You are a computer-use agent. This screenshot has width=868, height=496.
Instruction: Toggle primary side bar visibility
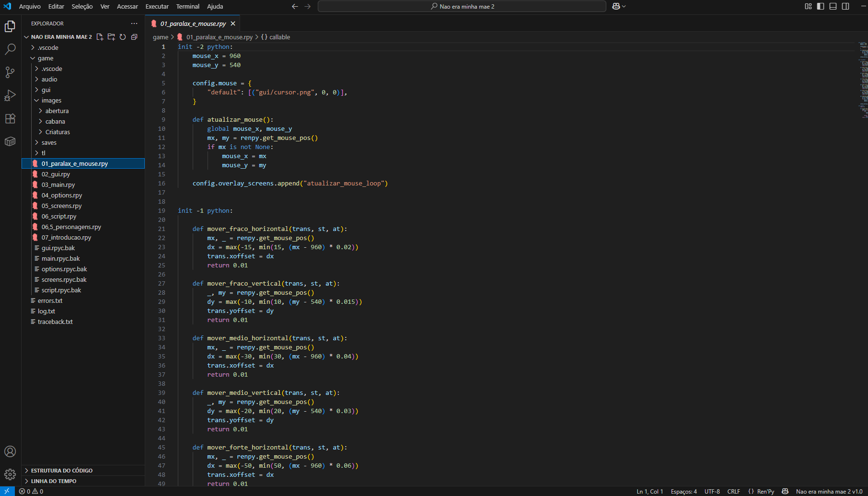(x=821, y=6)
